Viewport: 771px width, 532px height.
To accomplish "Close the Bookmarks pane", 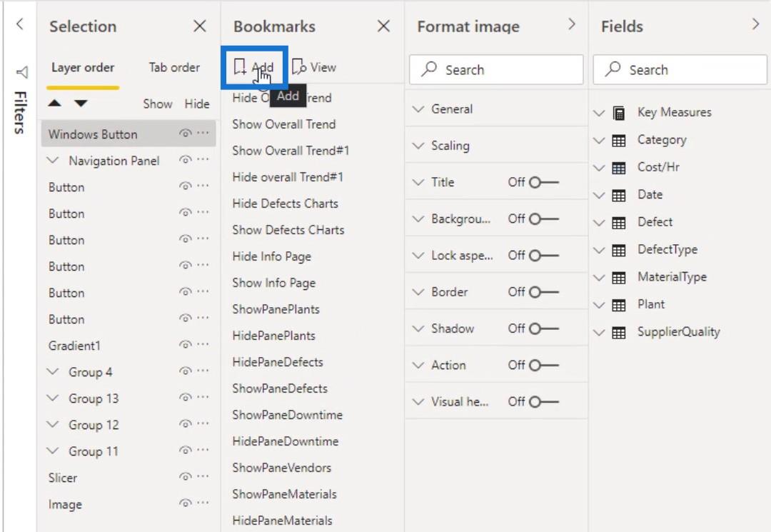I will point(383,26).
